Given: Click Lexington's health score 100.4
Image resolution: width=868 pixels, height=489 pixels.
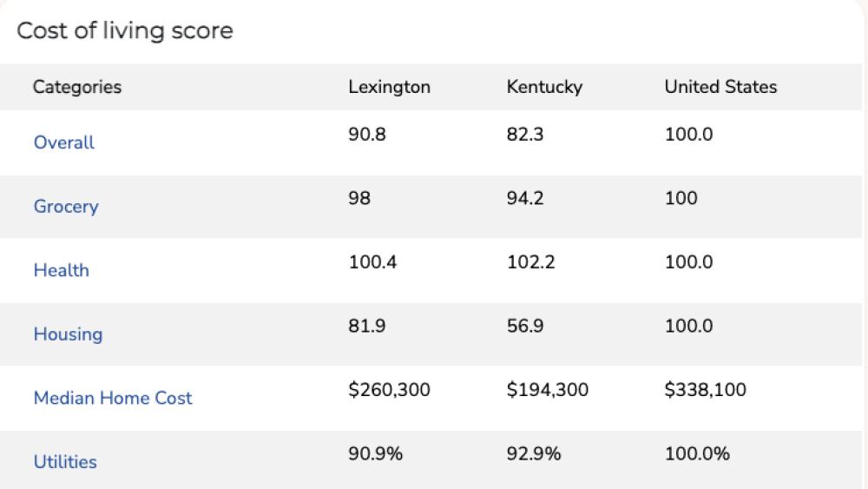Looking at the screenshot, I should [372, 262].
